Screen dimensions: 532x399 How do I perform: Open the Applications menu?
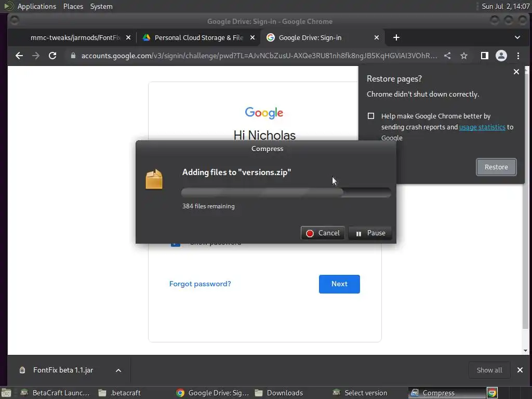(37, 6)
